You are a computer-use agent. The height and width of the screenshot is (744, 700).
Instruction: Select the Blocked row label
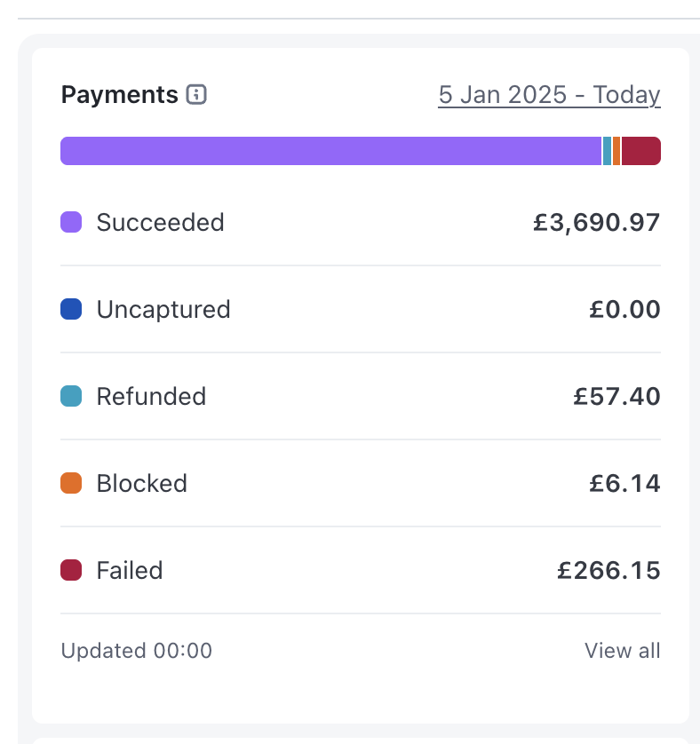click(x=142, y=483)
